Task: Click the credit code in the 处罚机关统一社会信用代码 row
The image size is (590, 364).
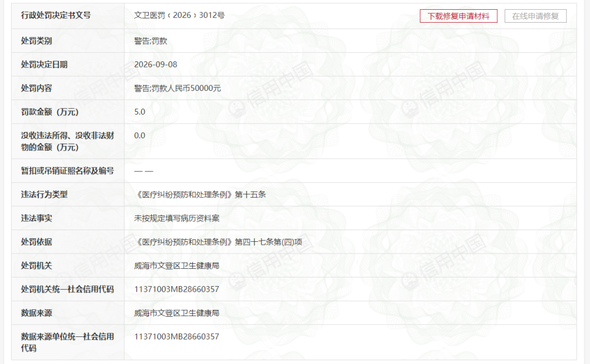Action: (176, 289)
